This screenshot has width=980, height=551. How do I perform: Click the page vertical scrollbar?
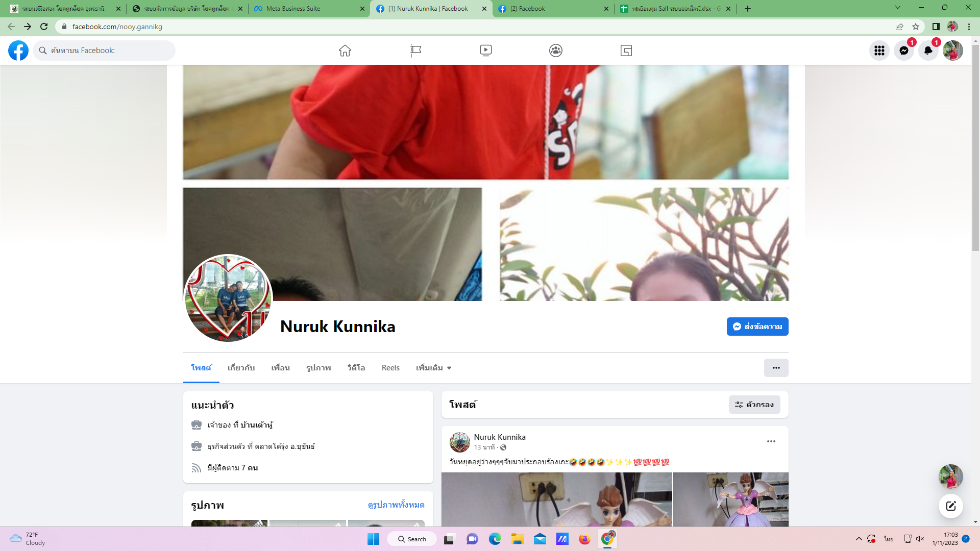(x=975, y=148)
